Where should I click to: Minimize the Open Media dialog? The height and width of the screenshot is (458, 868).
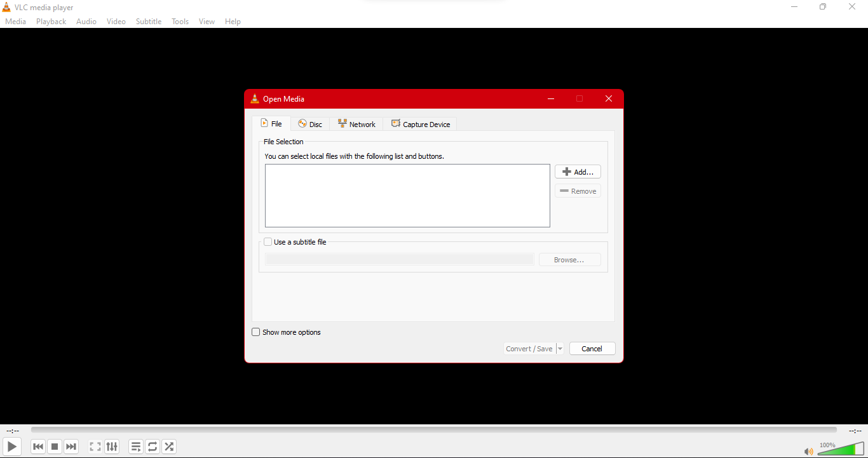pos(551,98)
